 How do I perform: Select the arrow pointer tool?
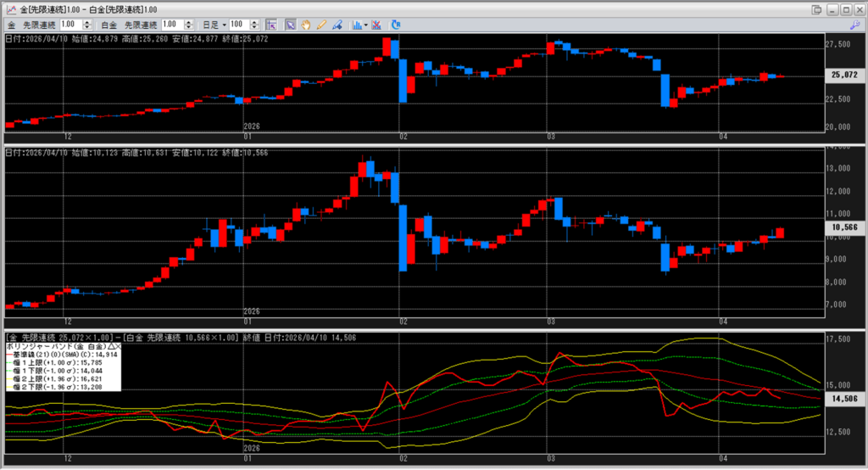290,25
